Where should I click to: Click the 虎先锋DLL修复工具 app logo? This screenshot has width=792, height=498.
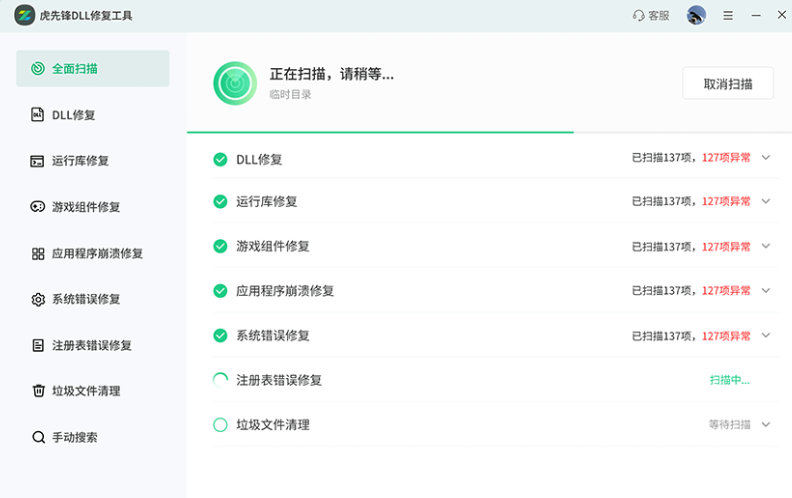click(x=24, y=15)
